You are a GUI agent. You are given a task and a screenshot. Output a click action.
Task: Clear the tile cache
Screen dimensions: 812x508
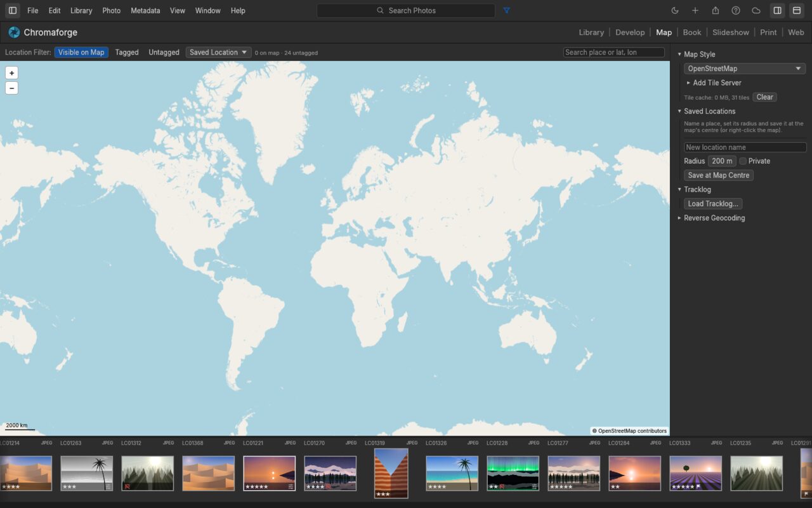coord(765,97)
